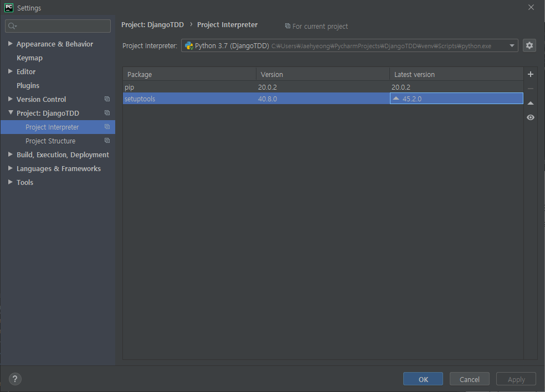Viewport: 545px width, 392px height.
Task: Click the PyCharm logo in title bar
Action: [9, 8]
